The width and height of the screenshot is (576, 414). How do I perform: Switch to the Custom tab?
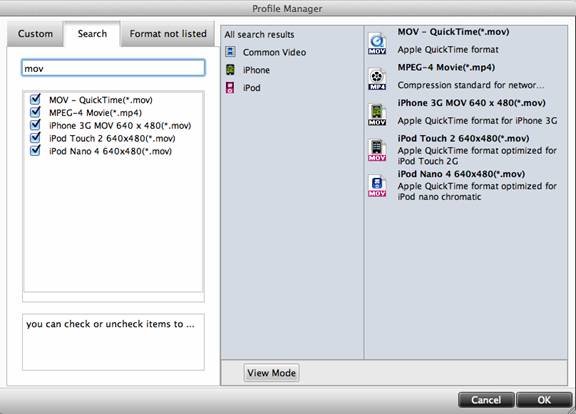pyautogui.click(x=35, y=34)
